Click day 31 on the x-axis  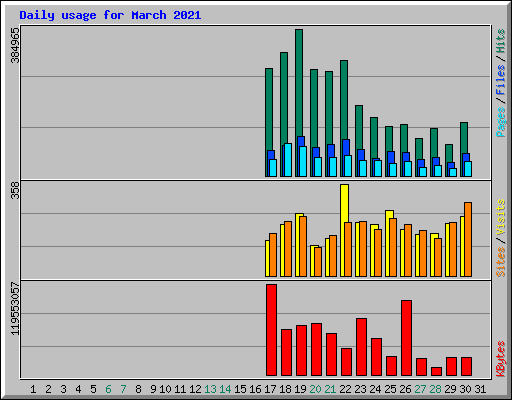coord(480,389)
